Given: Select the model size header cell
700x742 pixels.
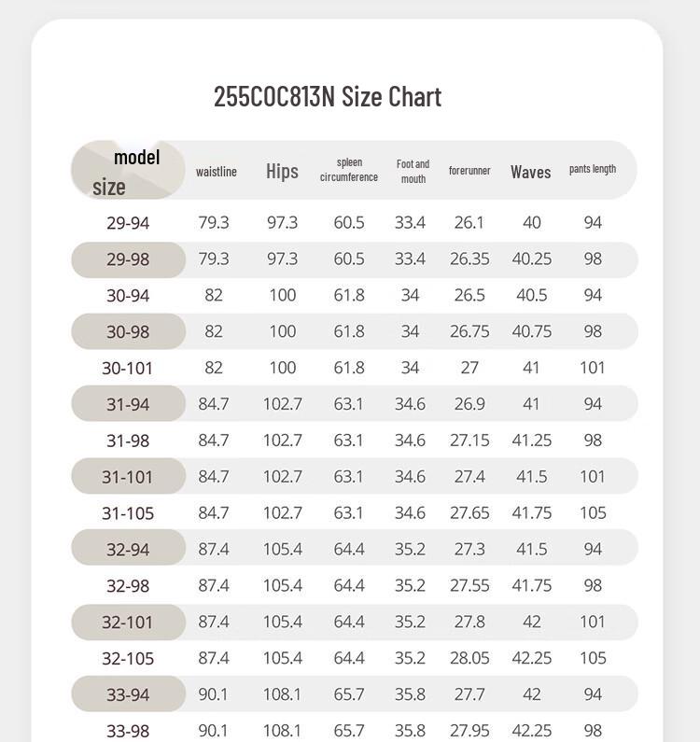Looking at the screenshot, I should (128, 170).
